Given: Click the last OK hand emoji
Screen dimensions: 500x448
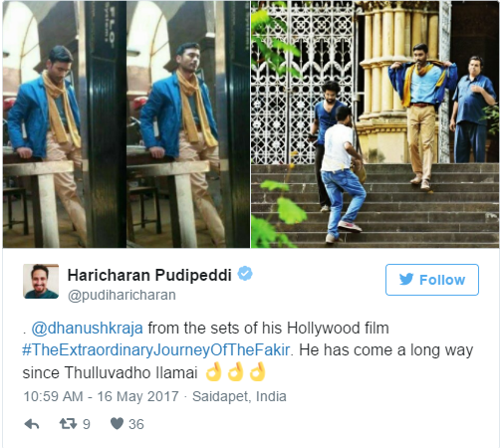Looking at the screenshot, I should pos(258,371).
